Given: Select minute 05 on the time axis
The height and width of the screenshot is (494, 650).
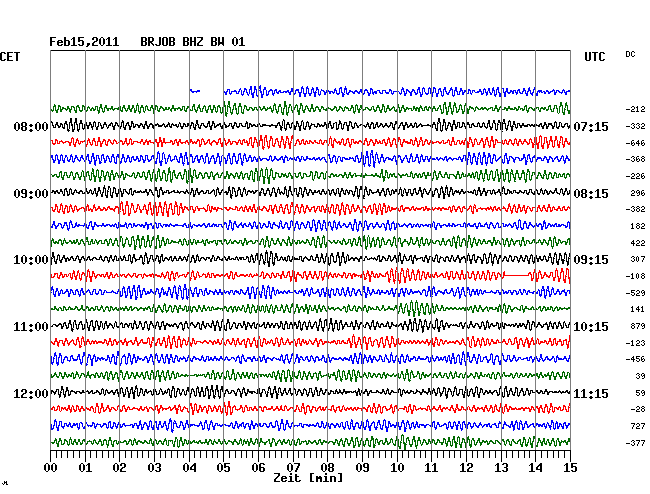Looking at the screenshot, I should [x=223, y=468].
